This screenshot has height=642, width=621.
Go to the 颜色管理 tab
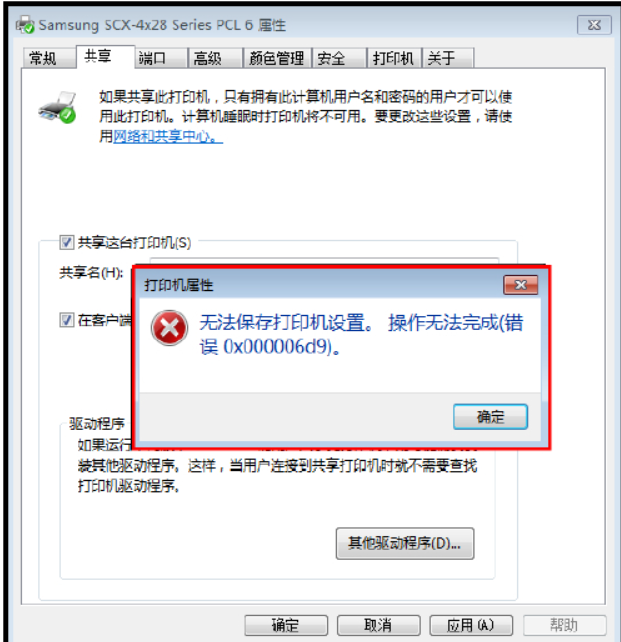pyautogui.click(x=278, y=58)
